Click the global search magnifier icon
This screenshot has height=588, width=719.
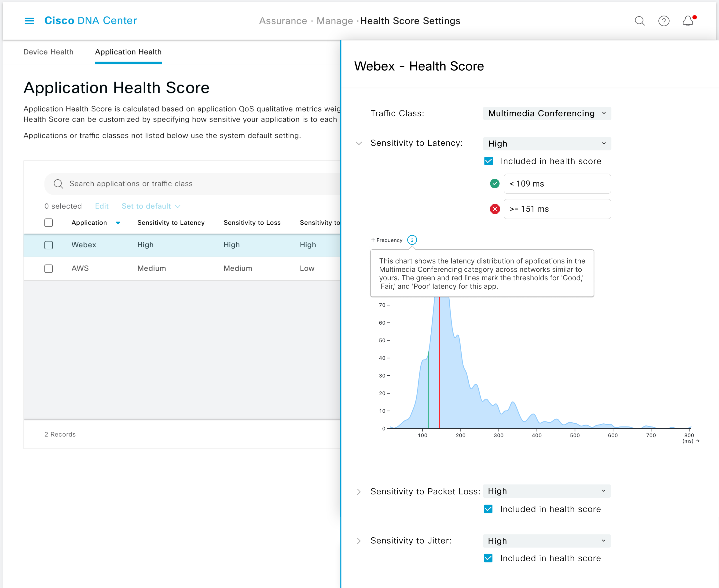pos(639,21)
